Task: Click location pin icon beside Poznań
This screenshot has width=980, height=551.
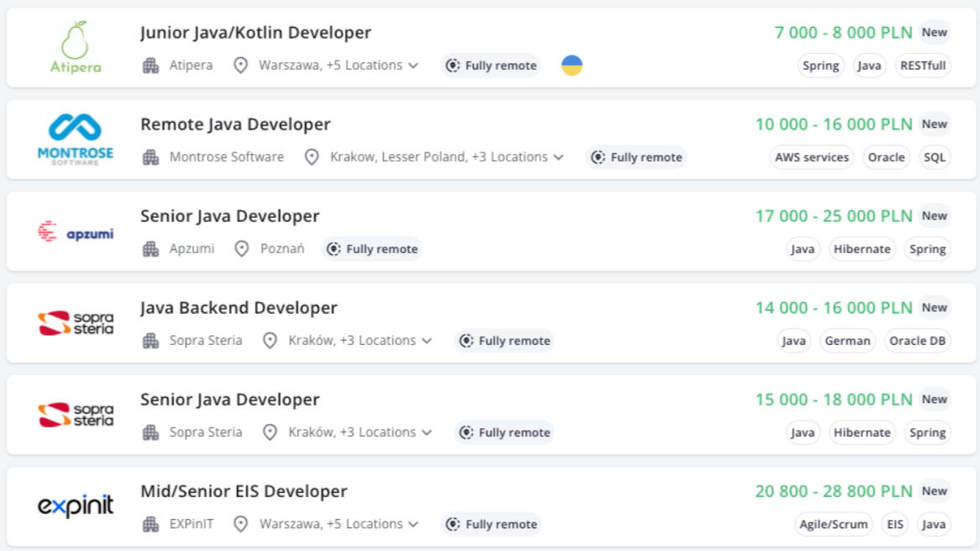Action: (242, 249)
